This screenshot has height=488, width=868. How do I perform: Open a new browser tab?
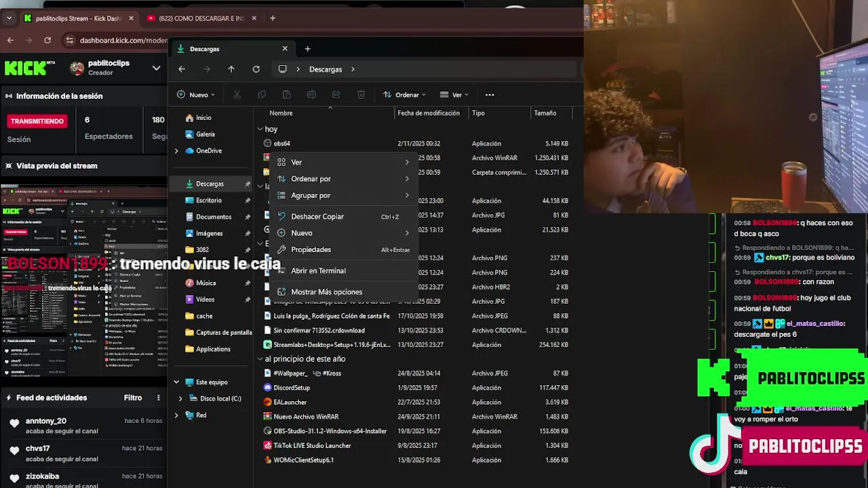[273, 18]
